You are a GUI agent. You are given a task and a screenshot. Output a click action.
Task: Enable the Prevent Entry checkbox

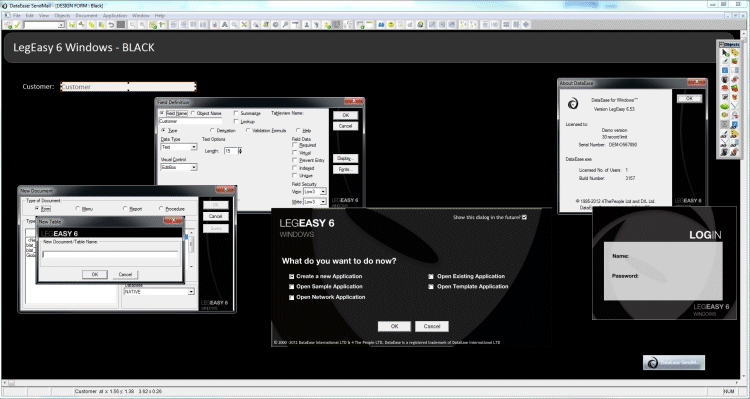pos(295,160)
